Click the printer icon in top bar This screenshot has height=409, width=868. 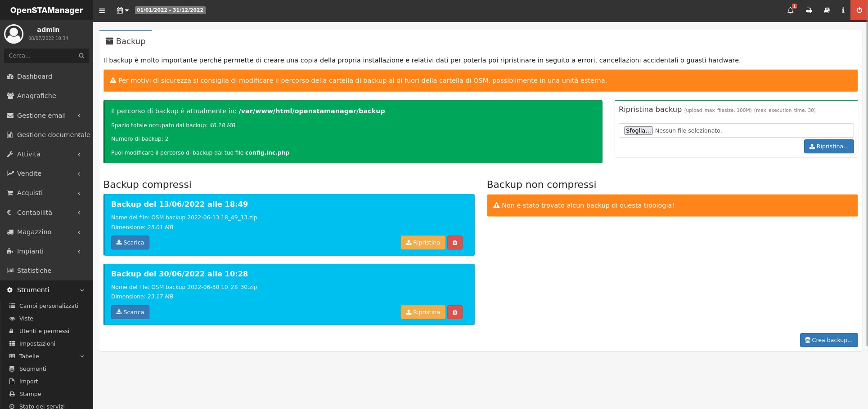coord(809,10)
